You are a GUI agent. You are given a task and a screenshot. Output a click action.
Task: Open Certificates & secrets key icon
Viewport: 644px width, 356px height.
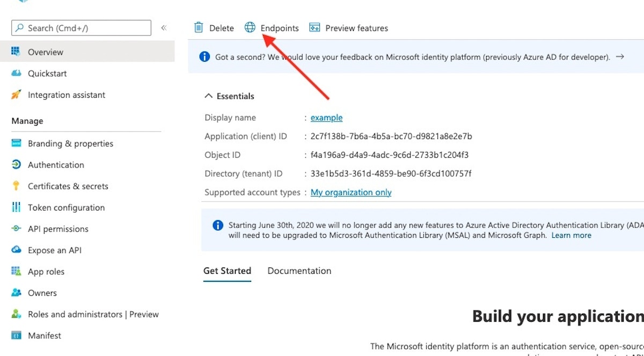click(x=17, y=186)
